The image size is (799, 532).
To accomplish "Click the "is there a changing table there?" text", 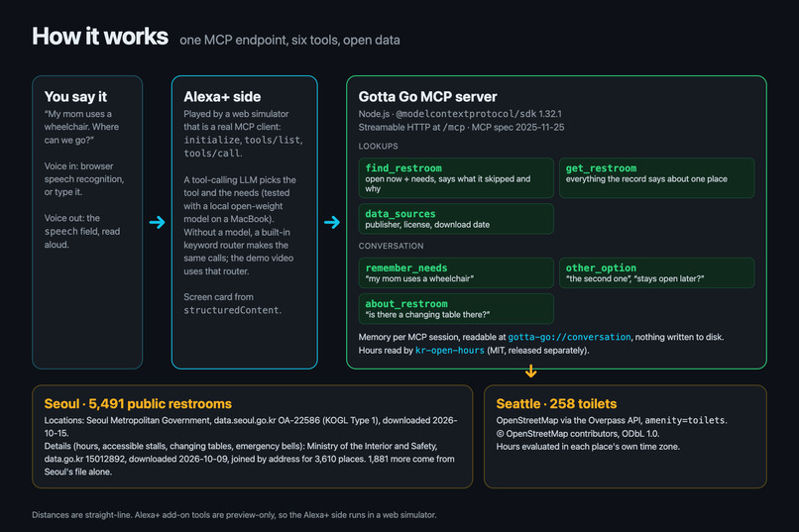I will point(427,315).
